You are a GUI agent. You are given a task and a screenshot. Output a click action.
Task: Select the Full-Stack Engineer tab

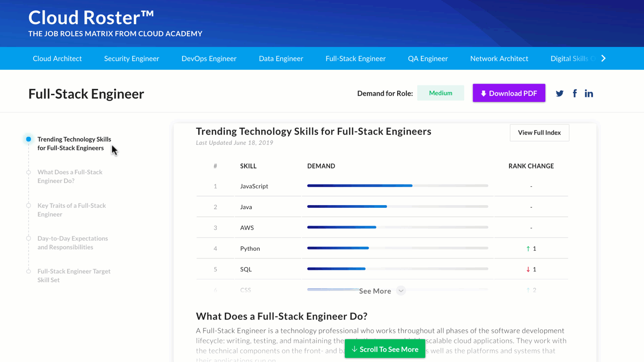(x=356, y=59)
